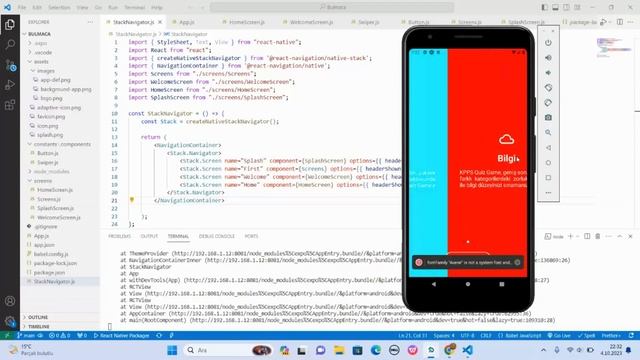Tap the phone's recent apps button
Screen dimensions: 640x360
(x=502, y=284)
